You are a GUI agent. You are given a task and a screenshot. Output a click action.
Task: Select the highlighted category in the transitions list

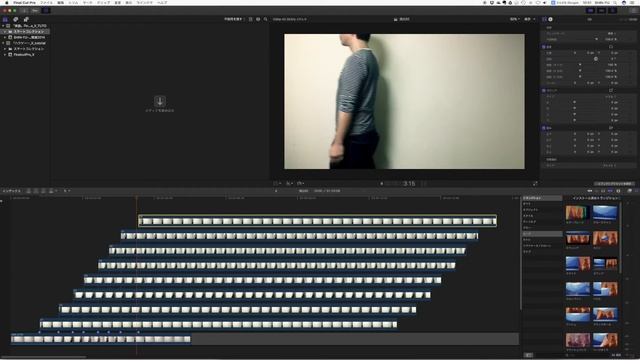[542, 234]
